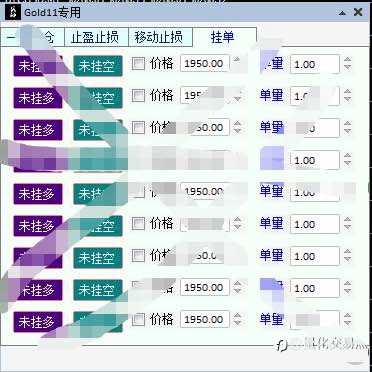Click the seventh row's 单量 1.00 field
Screen dimensions: 372x372
315,256
